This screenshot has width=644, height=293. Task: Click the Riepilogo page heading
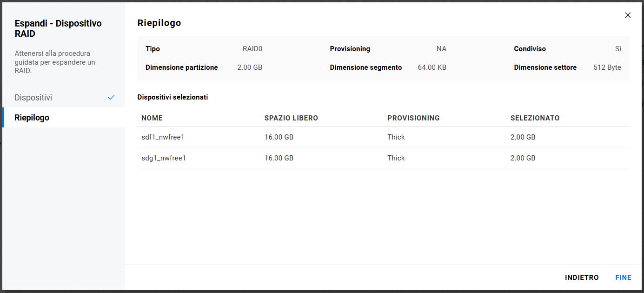(x=159, y=23)
